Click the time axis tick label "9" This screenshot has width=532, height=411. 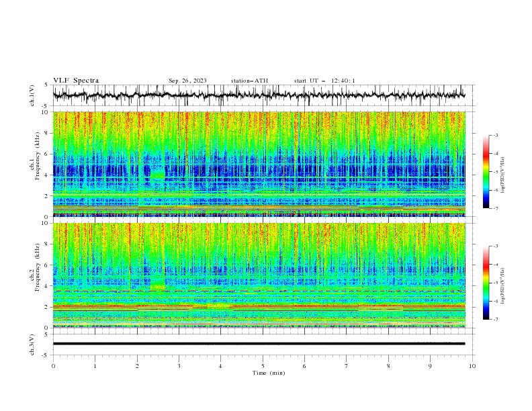coord(430,366)
